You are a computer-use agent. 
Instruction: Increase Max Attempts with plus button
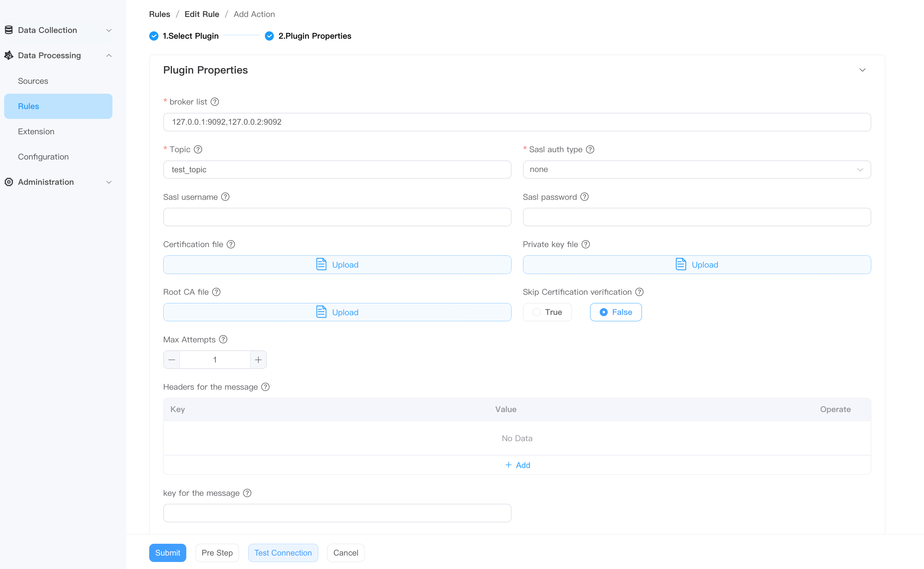coord(258,360)
